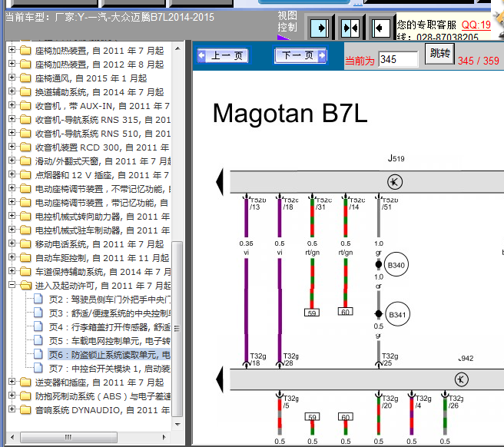Click the expand-left view control icon
This screenshot has width=504, height=447.
tap(381, 28)
